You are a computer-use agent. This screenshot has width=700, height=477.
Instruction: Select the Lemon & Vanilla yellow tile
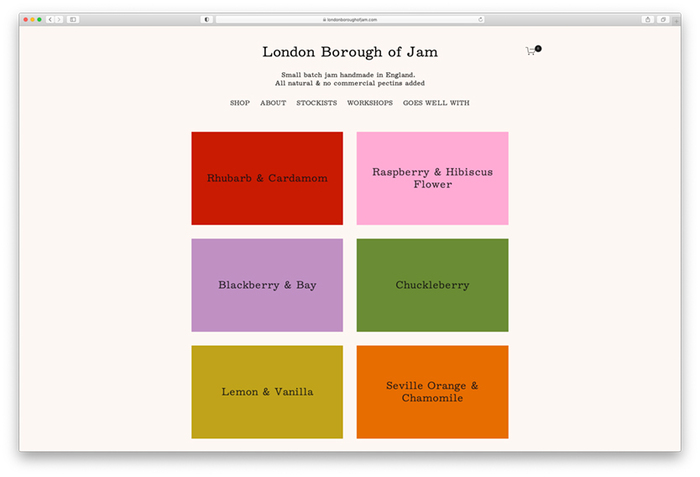click(x=267, y=392)
